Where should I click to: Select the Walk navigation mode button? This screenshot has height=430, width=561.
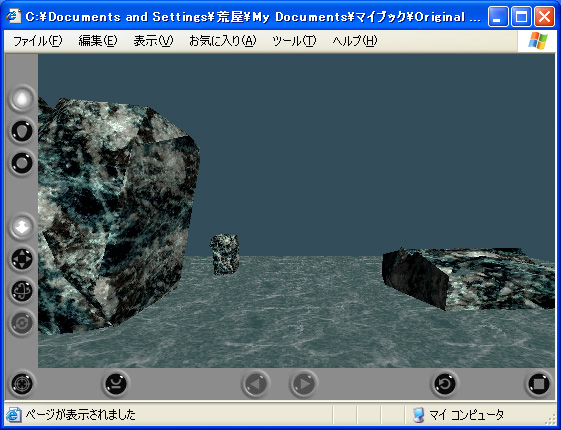21,99
